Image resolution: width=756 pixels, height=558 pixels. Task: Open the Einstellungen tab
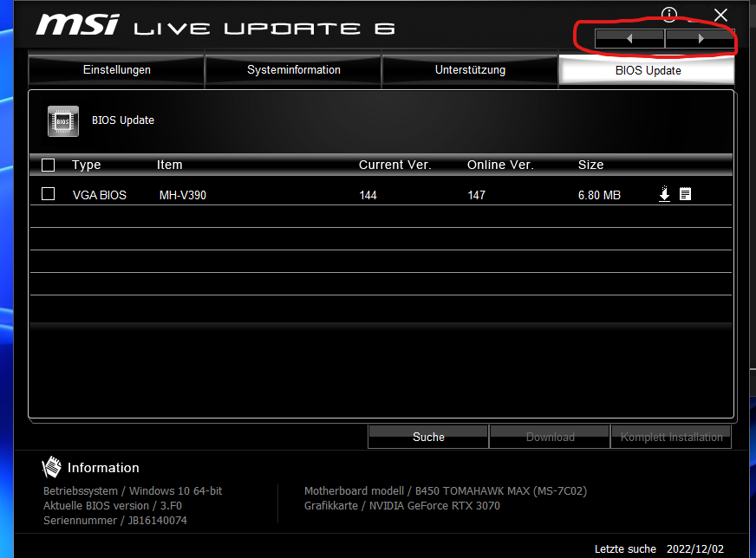[117, 70]
